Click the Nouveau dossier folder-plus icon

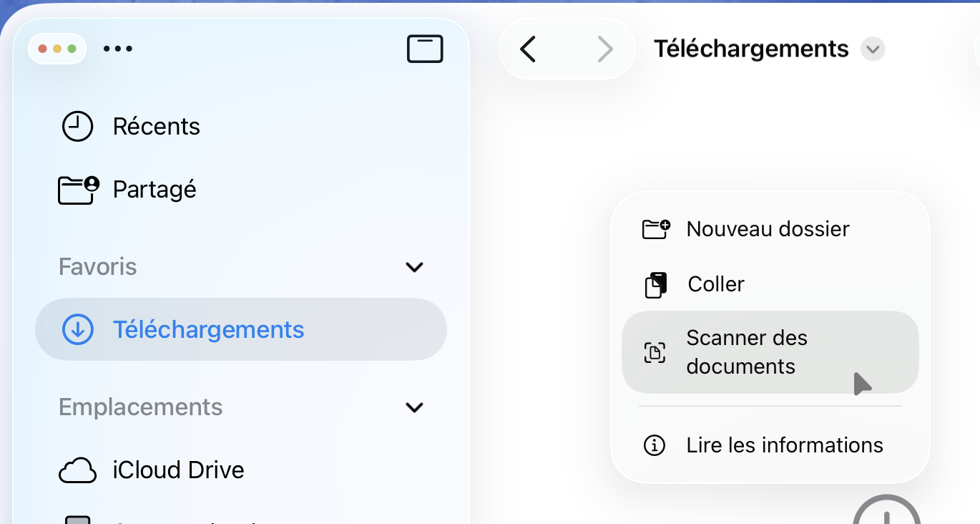click(656, 228)
